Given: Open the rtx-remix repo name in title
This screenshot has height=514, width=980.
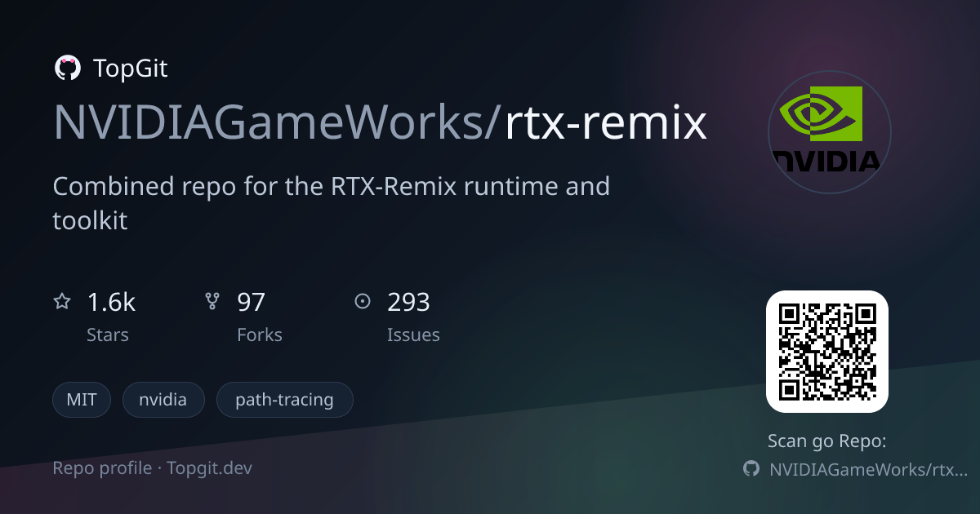Looking at the screenshot, I should (606, 122).
